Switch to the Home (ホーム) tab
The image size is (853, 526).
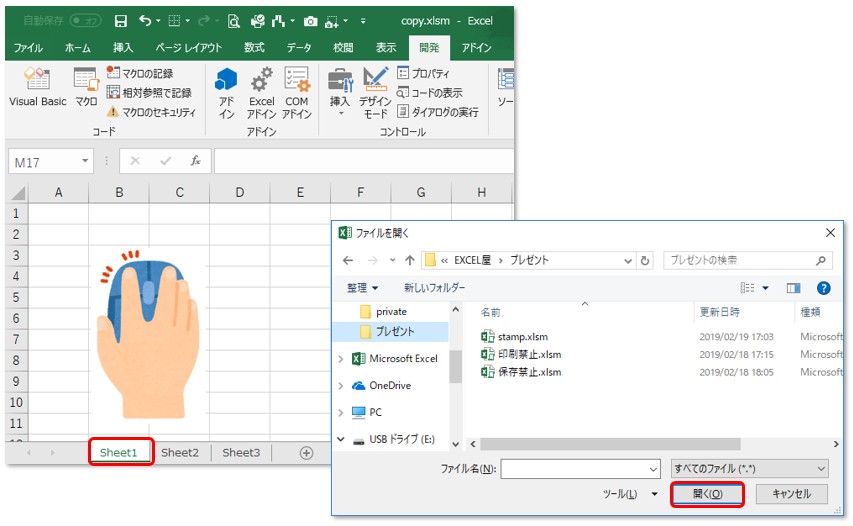click(x=78, y=48)
